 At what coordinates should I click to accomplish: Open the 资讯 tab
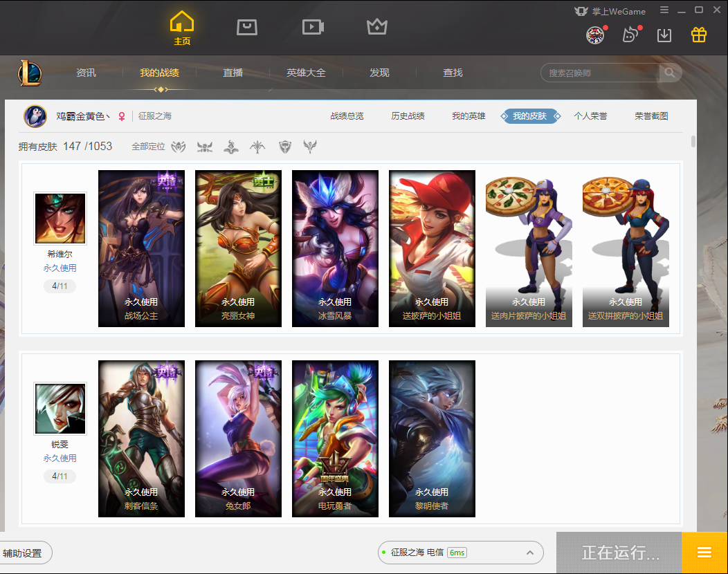coord(86,73)
